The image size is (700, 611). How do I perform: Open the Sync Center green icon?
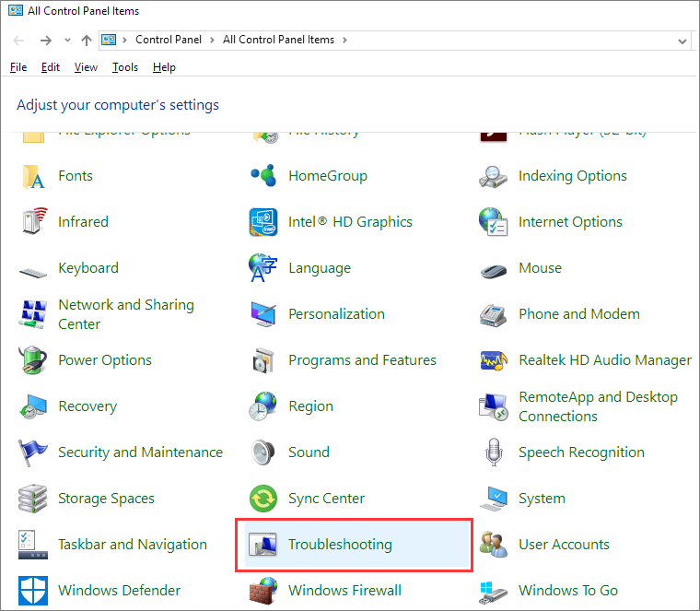point(263,499)
